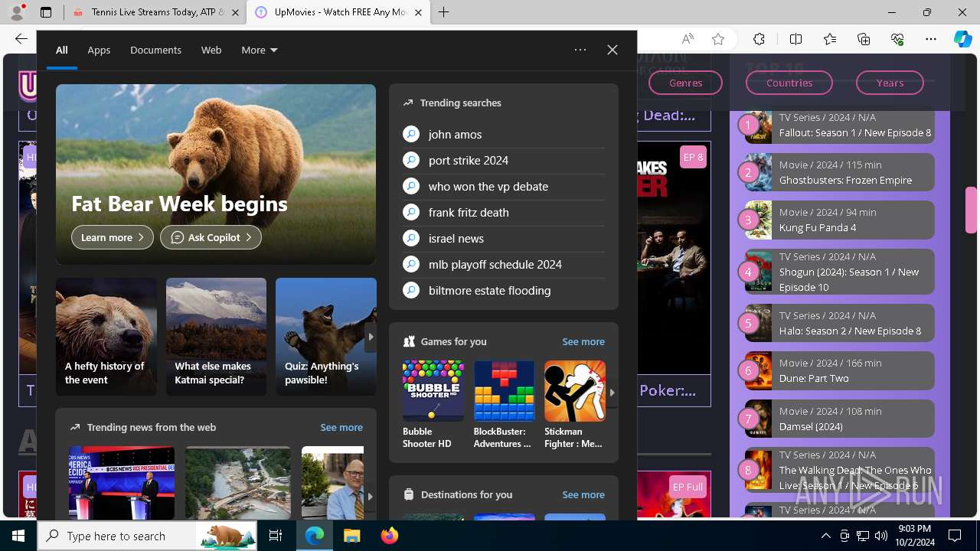Open BlockBuster: Adventures game icon
The image size is (980, 551).
[x=504, y=391]
